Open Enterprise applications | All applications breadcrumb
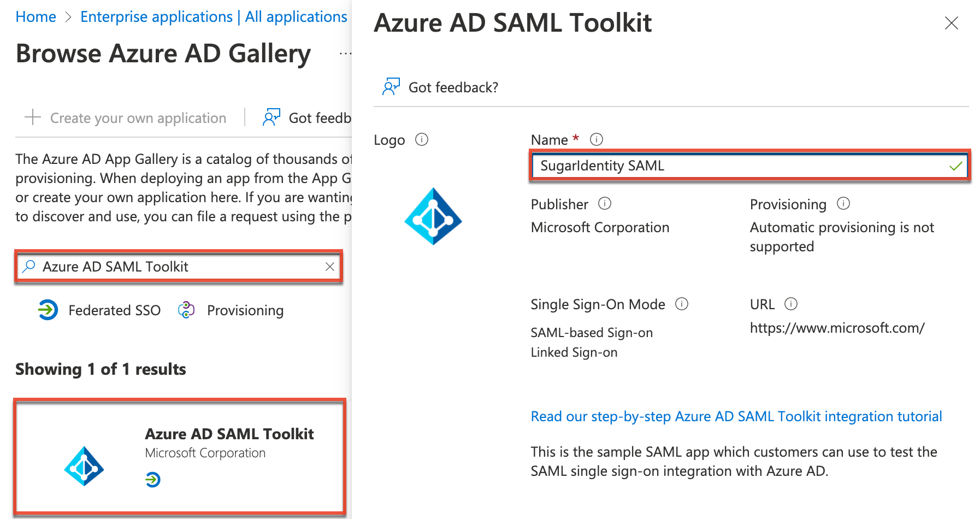This screenshot has height=519, width=980. (213, 16)
